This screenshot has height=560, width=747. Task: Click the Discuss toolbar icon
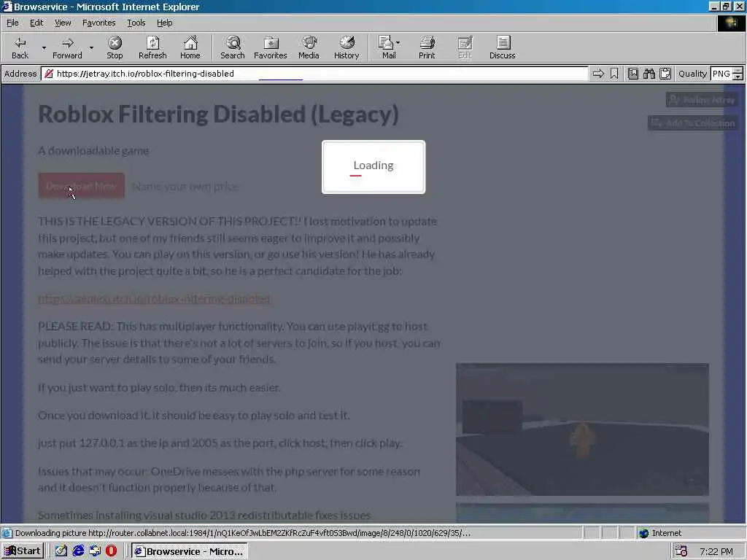pyautogui.click(x=502, y=47)
